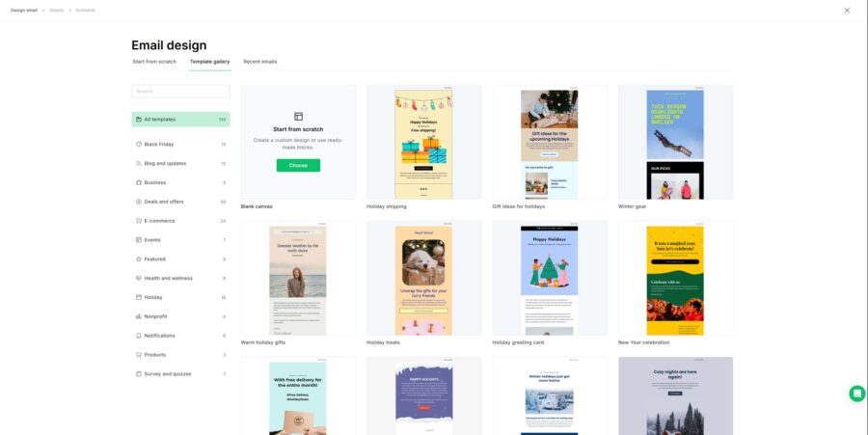Screen dimensions: 868x435
Task: Filter by E-commerce label
Action: pyautogui.click(x=159, y=220)
